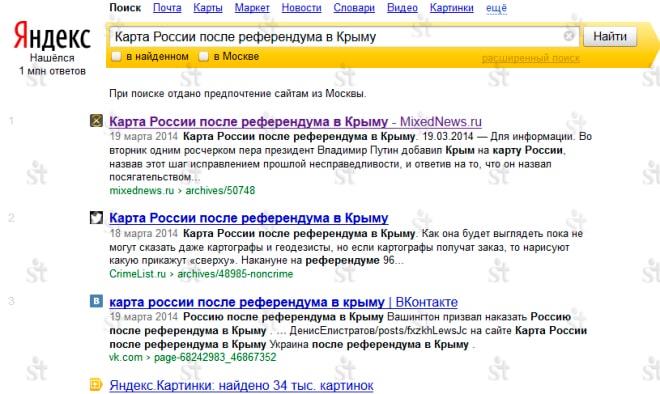Open 'Яндекс.Картинки: найдено 34 тыс. картинок'
Image resolution: width=660 pixels, height=394 pixels.
pos(241,385)
